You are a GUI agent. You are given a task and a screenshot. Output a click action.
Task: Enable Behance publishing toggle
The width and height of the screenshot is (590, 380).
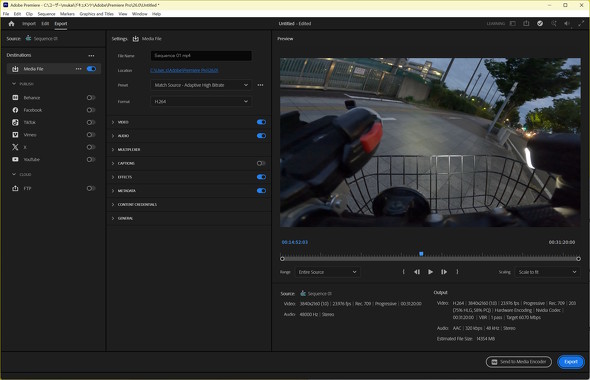91,97
